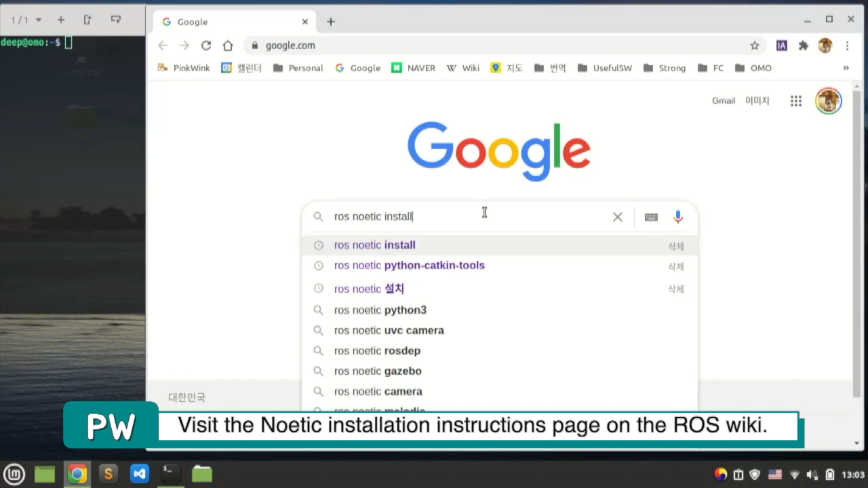868x488 pixels.
Task: Reload the Google page
Action: pyautogui.click(x=206, y=45)
